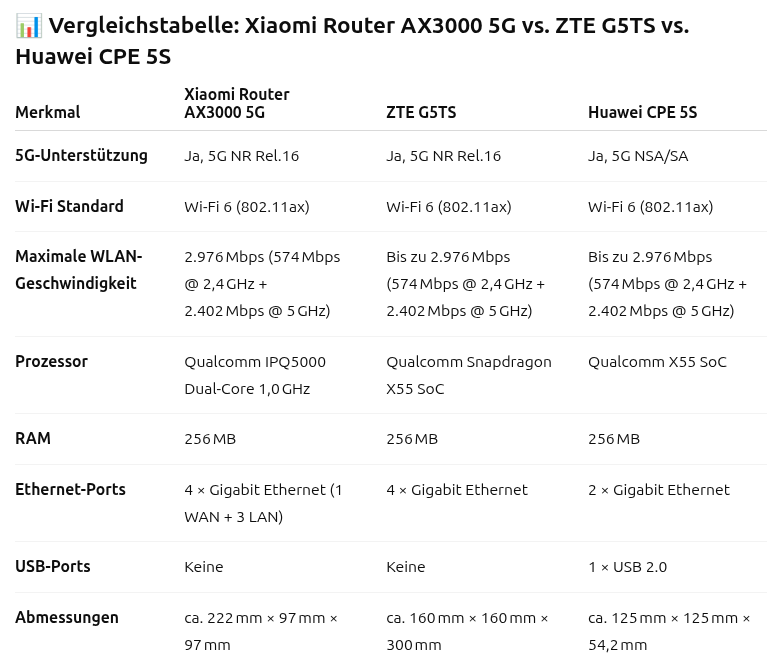
Task: Click the USB-Ports row label
Action: click(53, 566)
